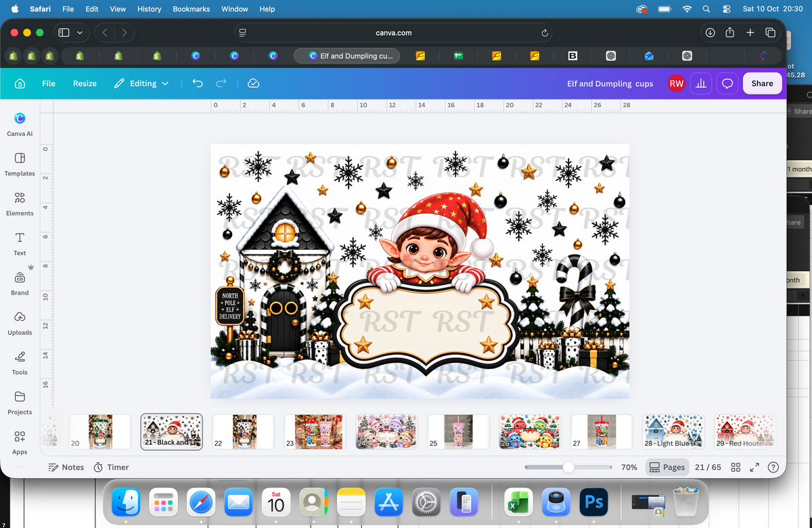
Task: Open the Brand panel
Action: click(20, 284)
